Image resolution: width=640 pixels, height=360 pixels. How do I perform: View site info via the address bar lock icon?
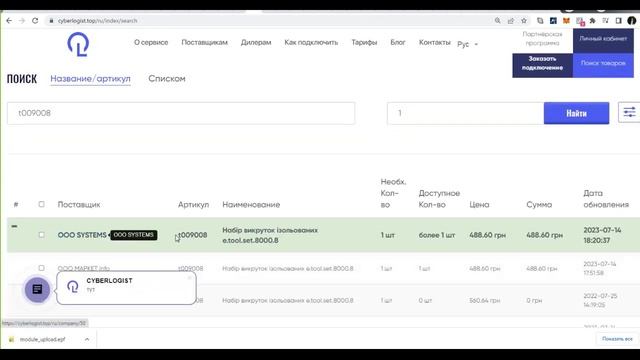click(x=51, y=20)
